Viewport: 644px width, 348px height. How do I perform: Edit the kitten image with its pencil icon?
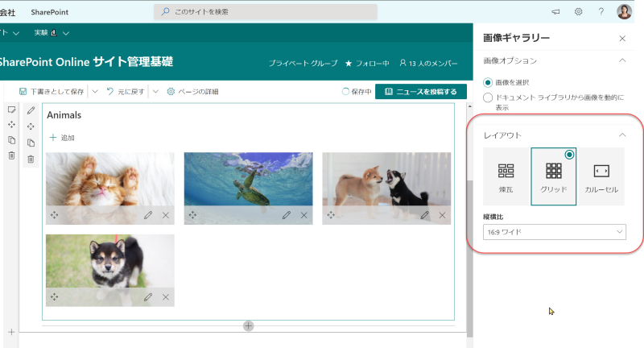tap(148, 215)
